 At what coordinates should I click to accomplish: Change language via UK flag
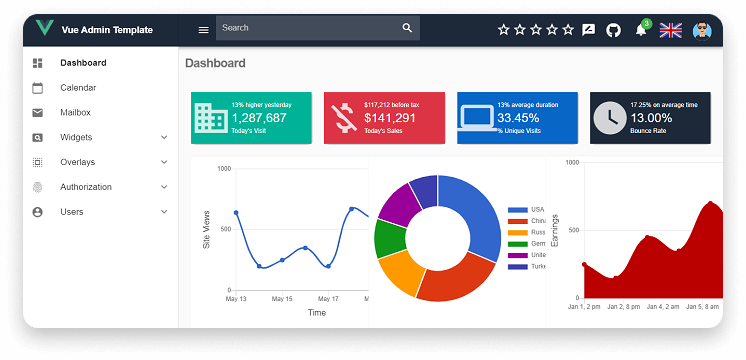(x=671, y=30)
